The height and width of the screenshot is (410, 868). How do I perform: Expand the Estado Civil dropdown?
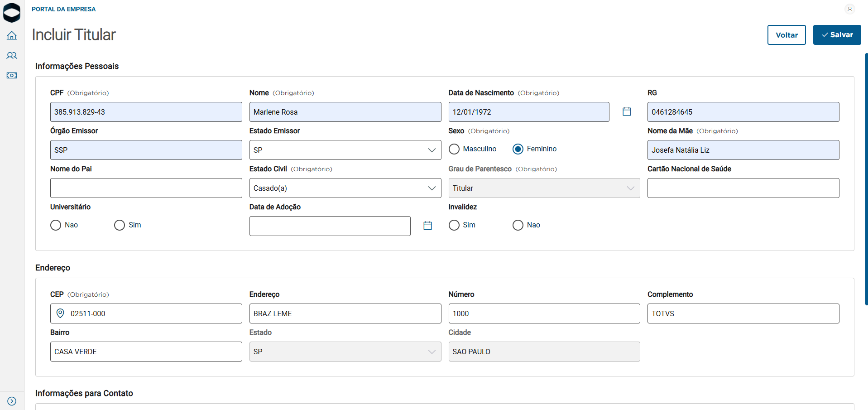[345, 188]
